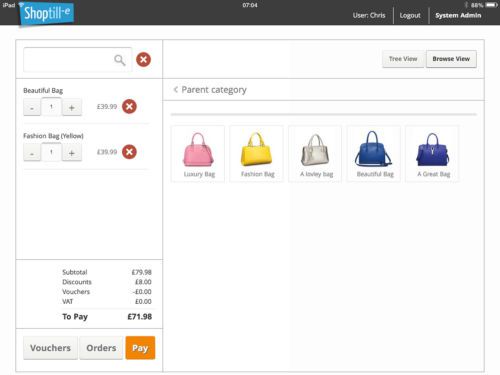Decrease Beautiful Bag quantity with minus
This screenshot has height=375, width=500.
coord(32,108)
